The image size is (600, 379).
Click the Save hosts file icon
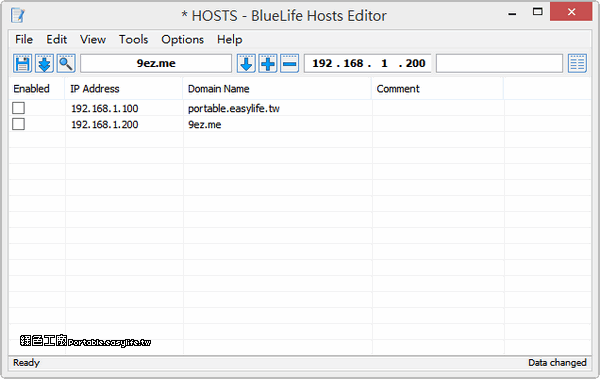point(23,63)
